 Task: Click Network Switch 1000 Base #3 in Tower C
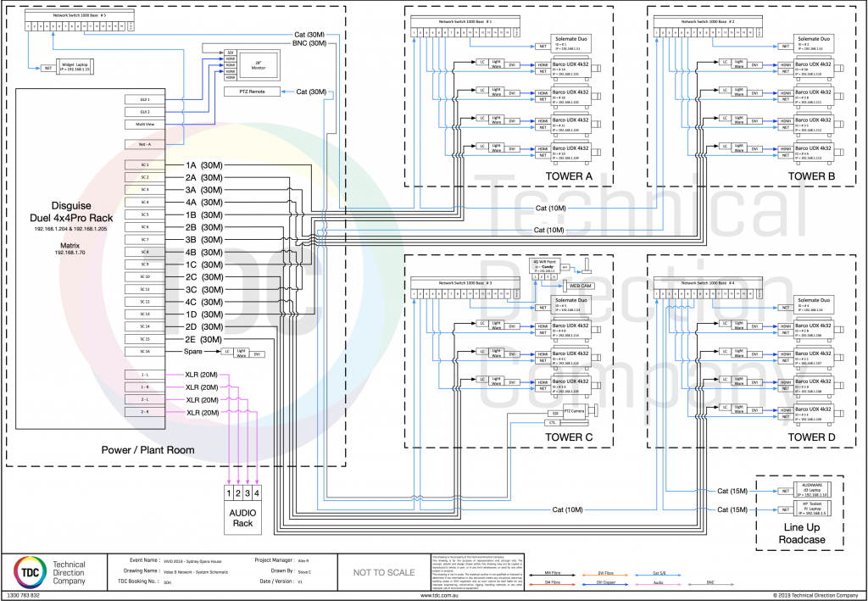(x=465, y=287)
